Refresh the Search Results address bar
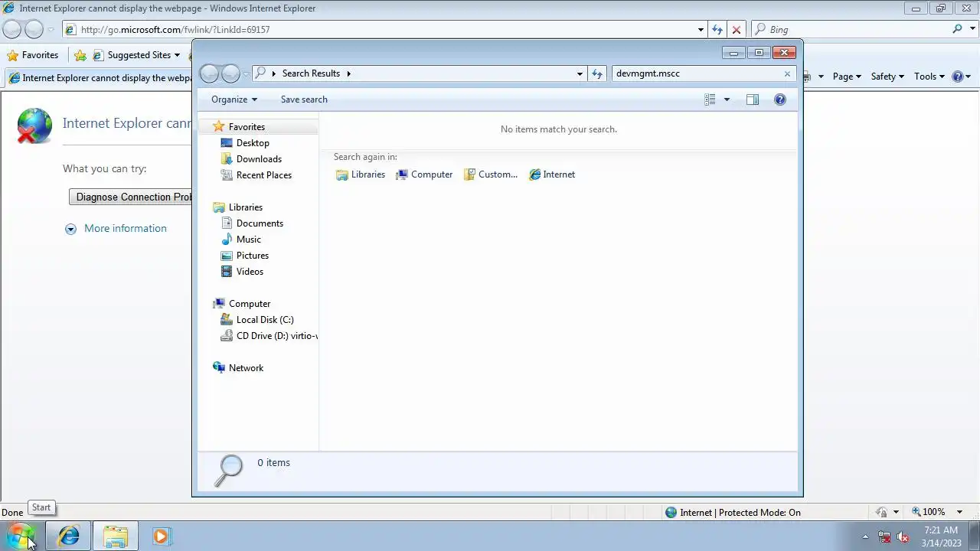Image resolution: width=980 pixels, height=551 pixels. [597, 73]
